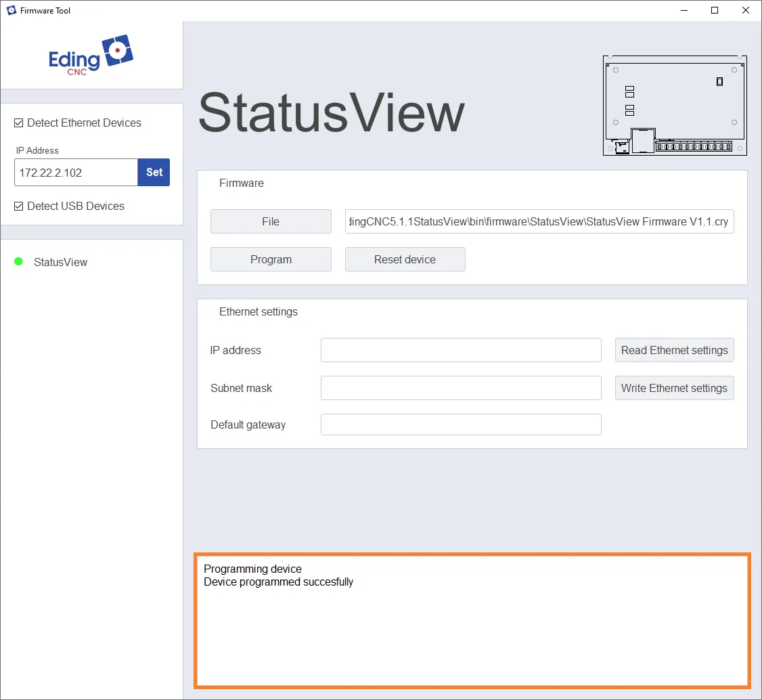The image size is (762, 700).
Task: Click the Default gateway field
Action: (461, 425)
